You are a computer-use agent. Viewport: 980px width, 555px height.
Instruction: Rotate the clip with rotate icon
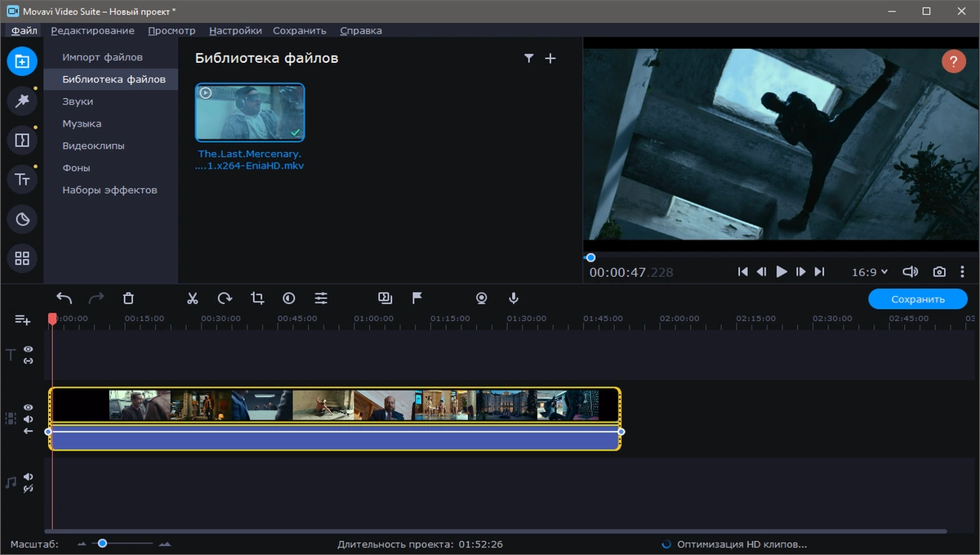pos(225,298)
